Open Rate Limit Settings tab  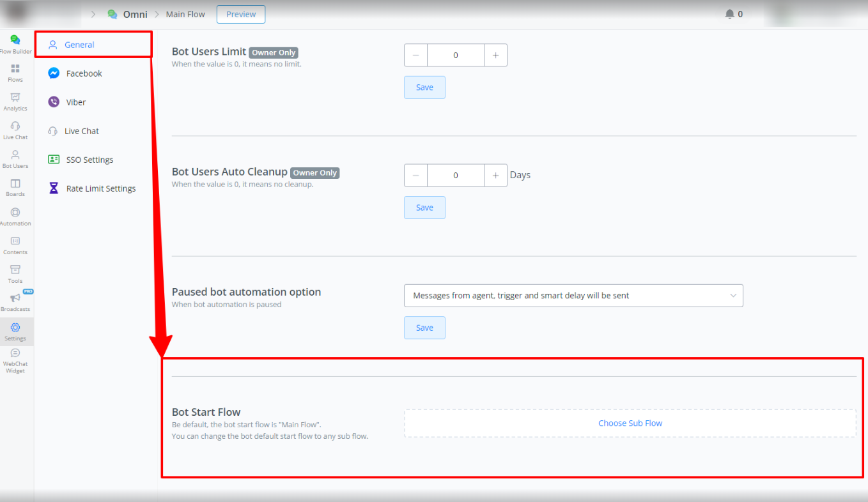100,188
